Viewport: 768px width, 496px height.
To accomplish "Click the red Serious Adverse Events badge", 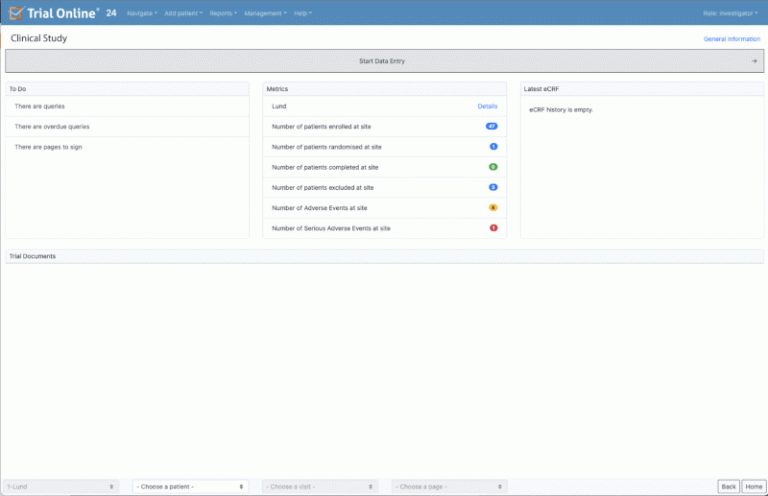I will click(x=493, y=228).
